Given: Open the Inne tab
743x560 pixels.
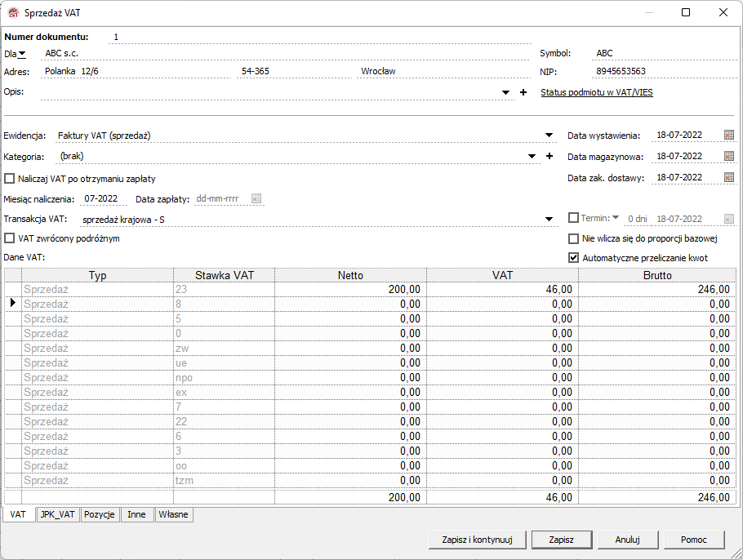Looking at the screenshot, I should coord(136,514).
